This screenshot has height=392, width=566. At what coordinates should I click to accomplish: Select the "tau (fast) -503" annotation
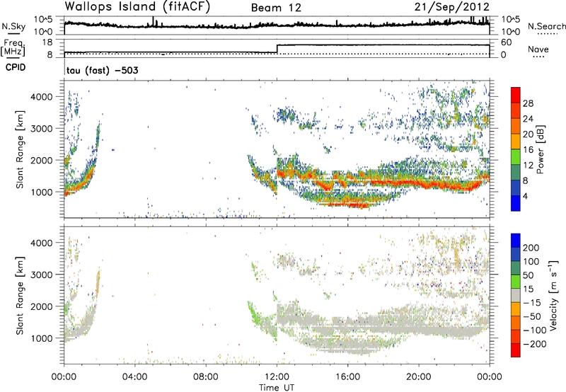tap(103, 70)
